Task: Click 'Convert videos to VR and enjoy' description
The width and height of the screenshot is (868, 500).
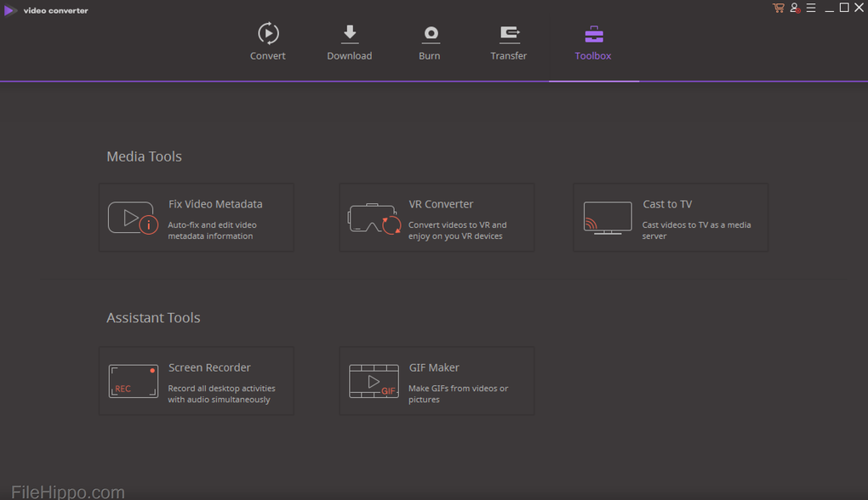Action: pos(457,230)
